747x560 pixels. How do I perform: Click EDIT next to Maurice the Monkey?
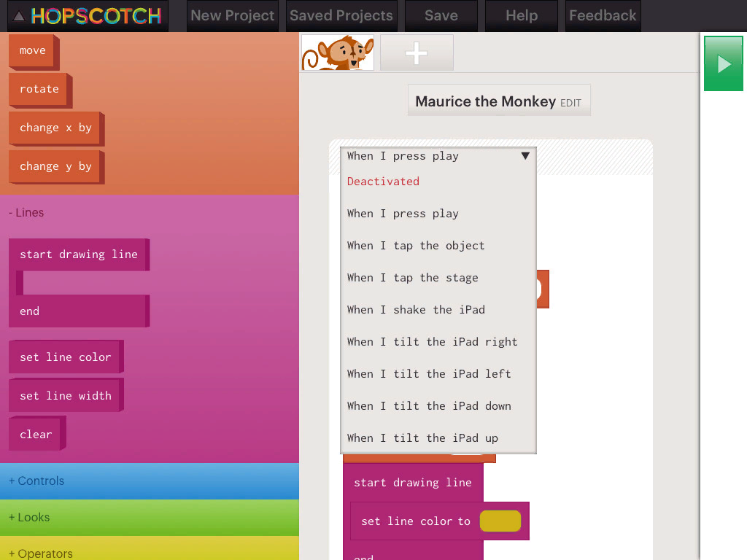click(x=570, y=104)
